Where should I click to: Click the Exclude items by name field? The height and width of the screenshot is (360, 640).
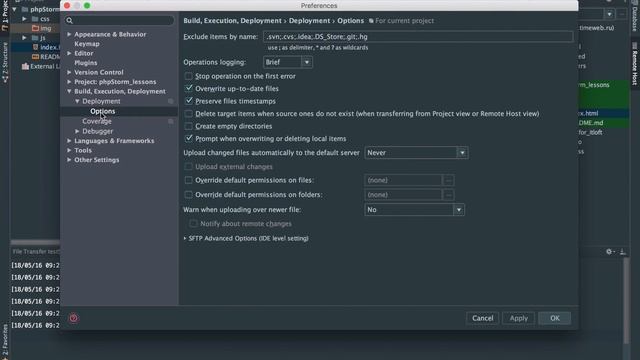coord(418,37)
